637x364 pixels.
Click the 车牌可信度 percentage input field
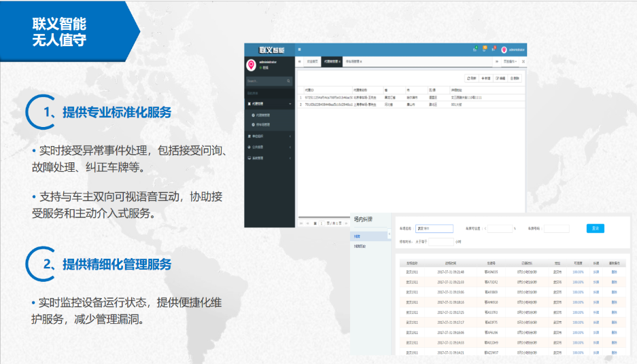[500, 228]
